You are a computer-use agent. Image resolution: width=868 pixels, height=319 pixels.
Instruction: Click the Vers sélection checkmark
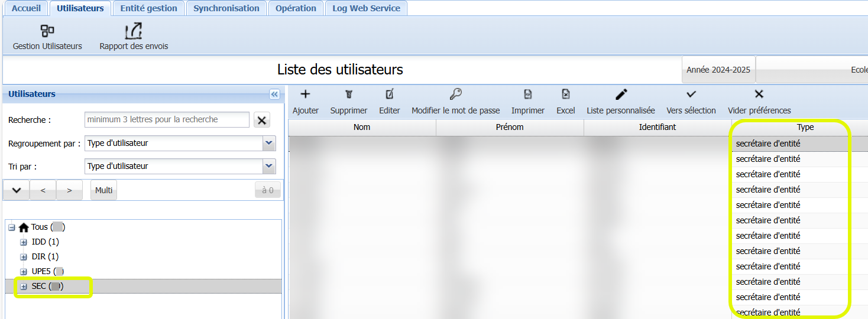(691, 95)
